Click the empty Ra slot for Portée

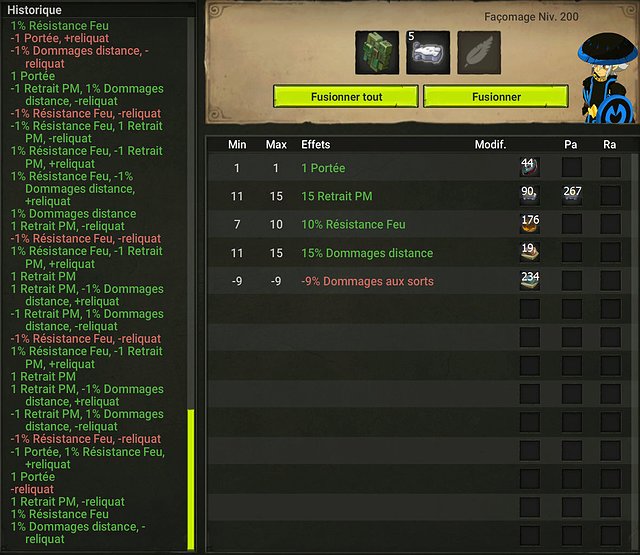611,167
